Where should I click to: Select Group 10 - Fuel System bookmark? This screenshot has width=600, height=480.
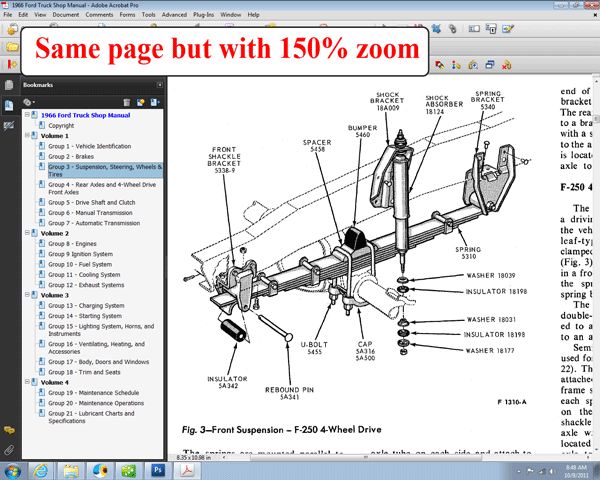click(80, 264)
